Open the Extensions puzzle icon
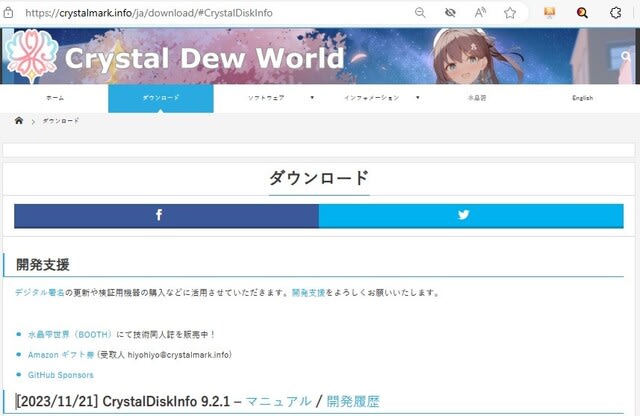The height and width of the screenshot is (416, 640). coord(616,13)
